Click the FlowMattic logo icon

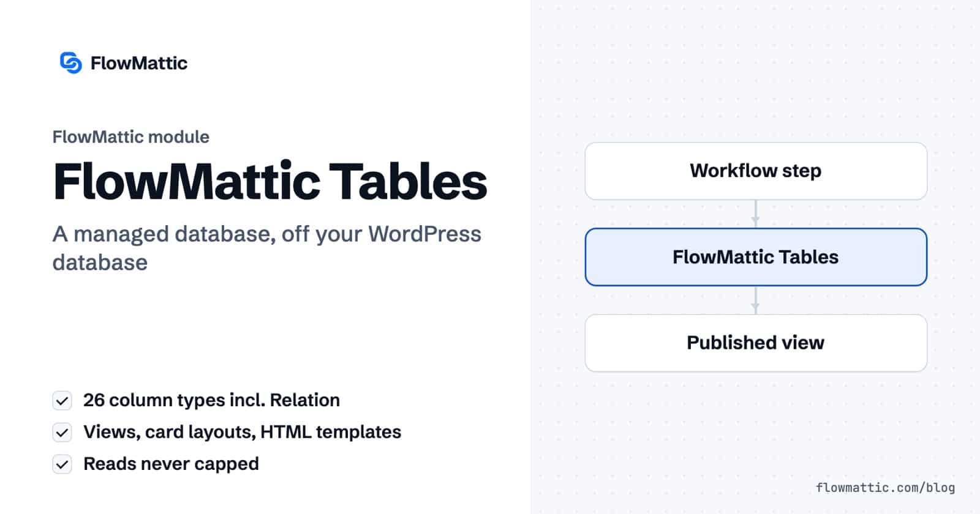(x=70, y=62)
